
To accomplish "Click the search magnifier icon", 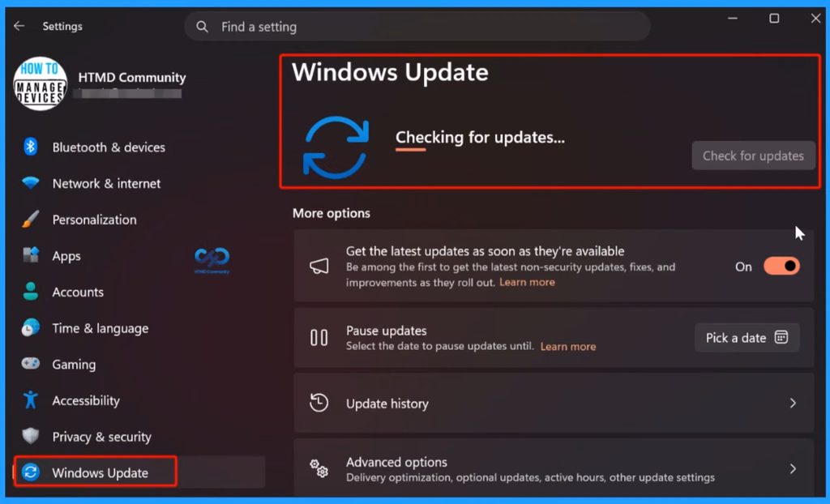I will tap(202, 27).
